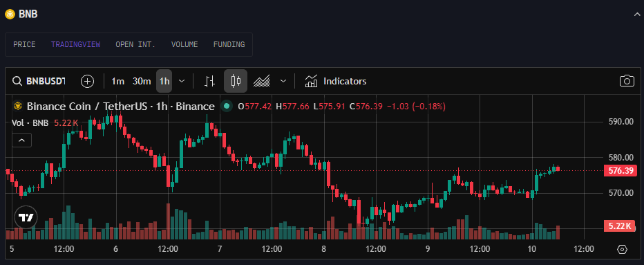Click the date label 8 on time axis

323,249
